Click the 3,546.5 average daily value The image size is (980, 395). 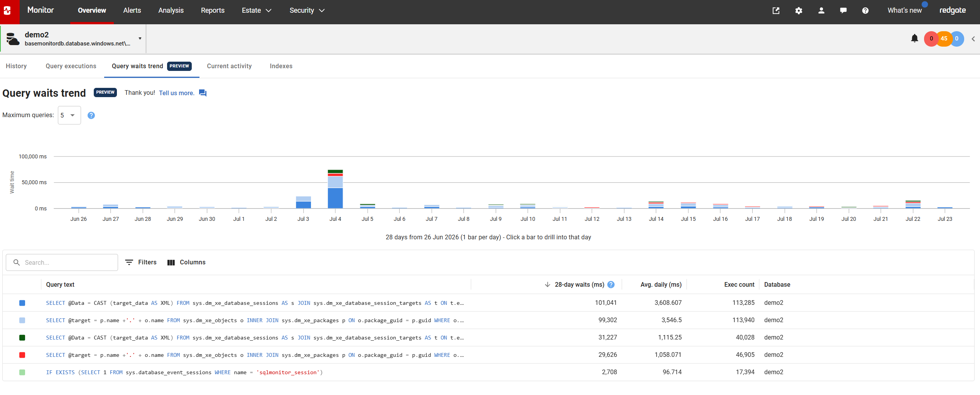671,320
